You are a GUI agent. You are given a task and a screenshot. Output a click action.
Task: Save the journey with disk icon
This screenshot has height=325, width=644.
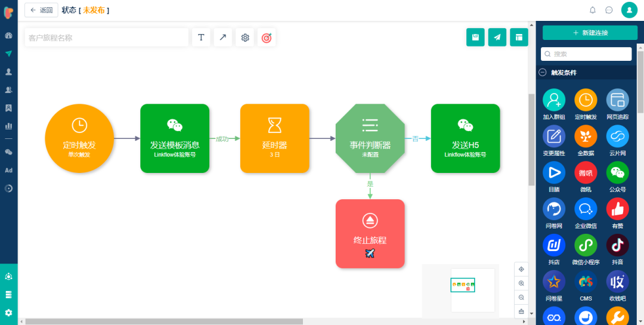coord(476,38)
